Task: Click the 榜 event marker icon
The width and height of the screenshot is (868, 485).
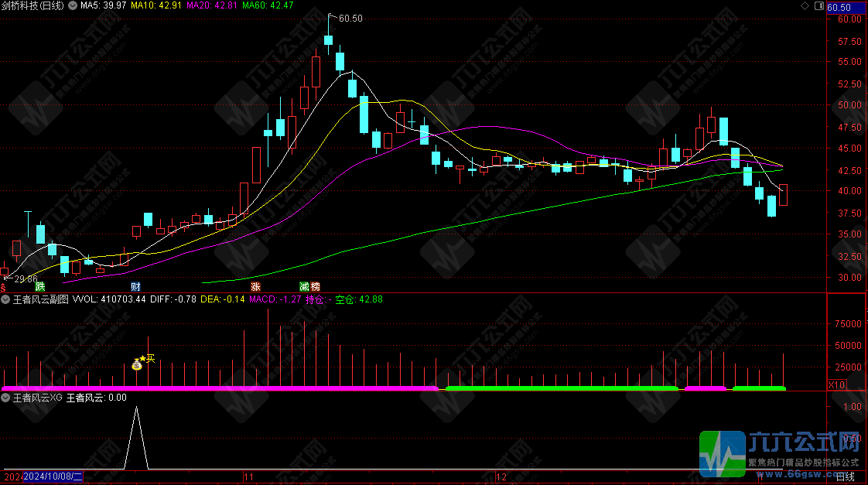Action: (x=315, y=286)
